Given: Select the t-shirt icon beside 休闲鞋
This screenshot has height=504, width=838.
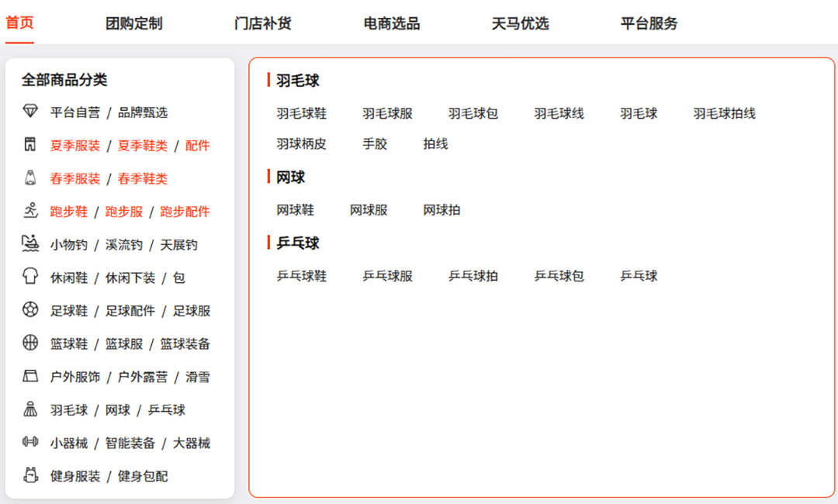Looking at the screenshot, I should point(30,277).
